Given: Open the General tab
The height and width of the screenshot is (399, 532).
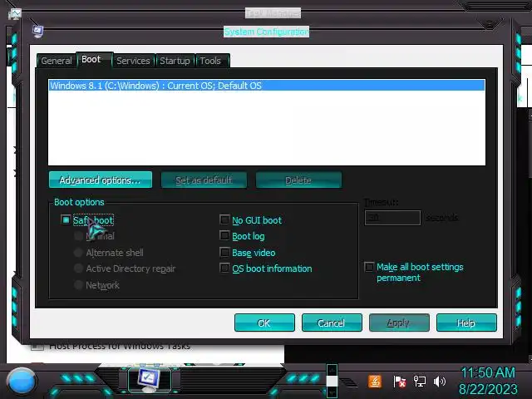Looking at the screenshot, I should click(57, 61).
